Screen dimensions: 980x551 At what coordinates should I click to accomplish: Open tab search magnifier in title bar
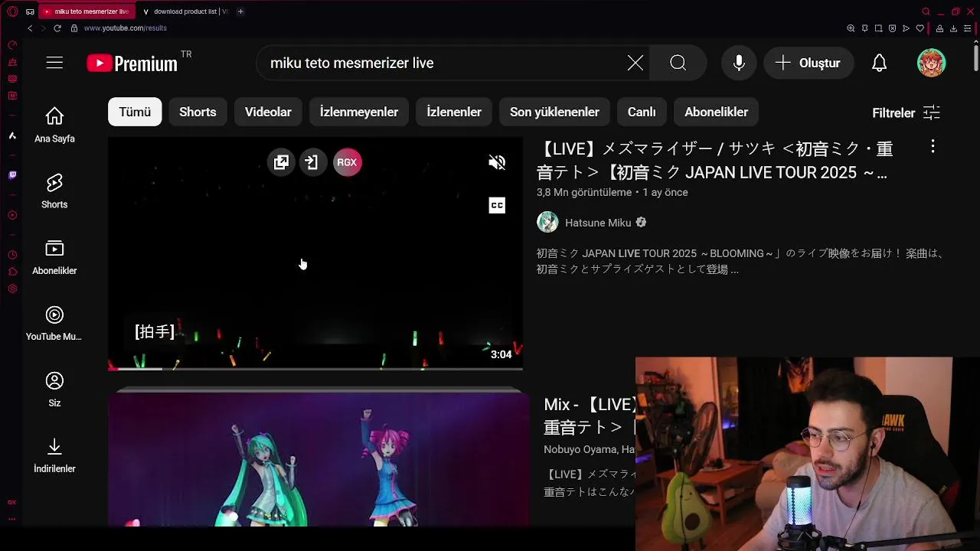(926, 11)
